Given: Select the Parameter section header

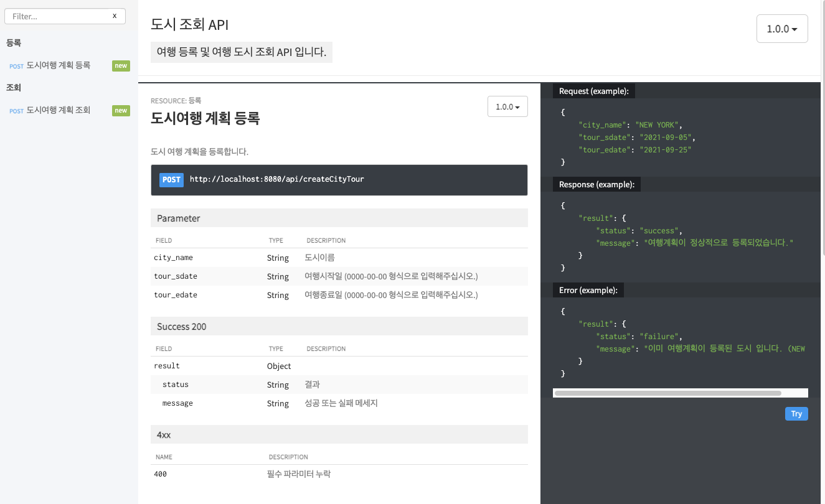Looking at the screenshot, I should click(x=339, y=218).
